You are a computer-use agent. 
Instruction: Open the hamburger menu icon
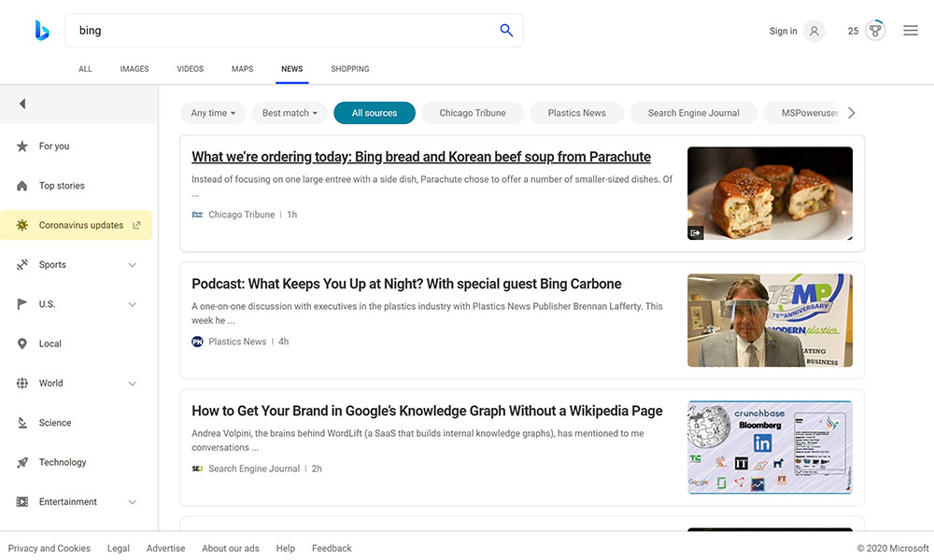[911, 31]
